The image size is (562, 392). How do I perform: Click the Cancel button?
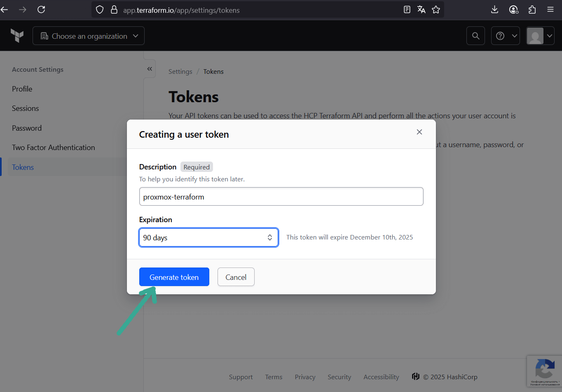tap(236, 277)
